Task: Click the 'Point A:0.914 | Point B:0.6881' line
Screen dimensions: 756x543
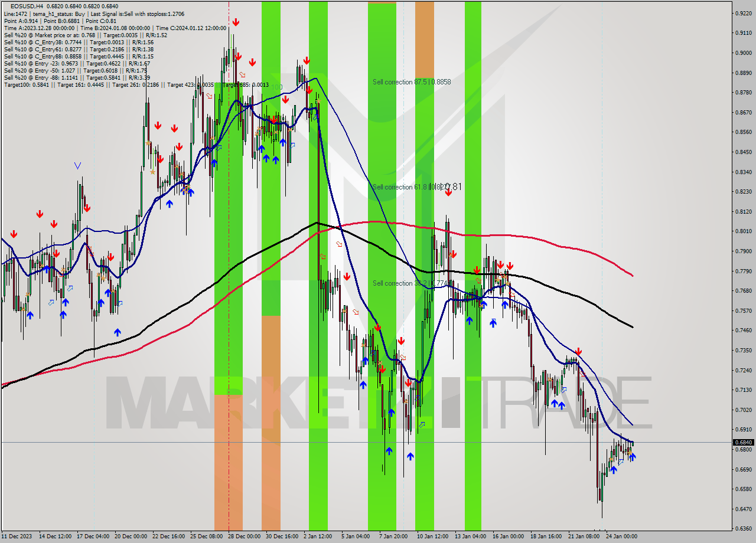Action: pos(60,20)
